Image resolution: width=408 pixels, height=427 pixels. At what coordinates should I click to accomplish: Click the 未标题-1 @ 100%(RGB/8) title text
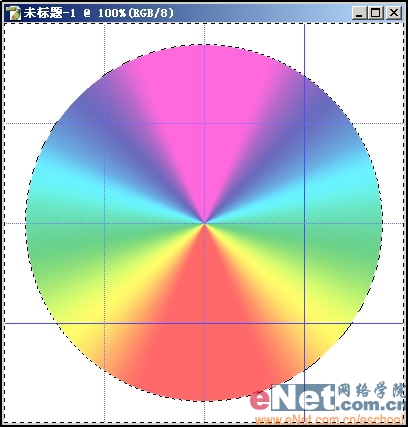click(99, 13)
